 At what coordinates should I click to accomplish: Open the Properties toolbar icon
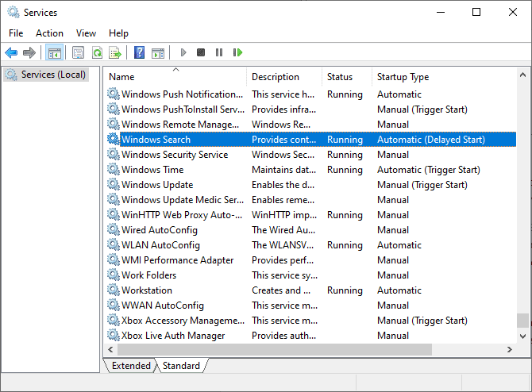click(78, 52)
